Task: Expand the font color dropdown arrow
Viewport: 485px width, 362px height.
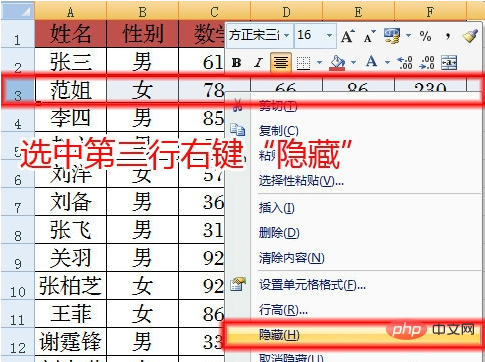Action: [x=387, y=63]
